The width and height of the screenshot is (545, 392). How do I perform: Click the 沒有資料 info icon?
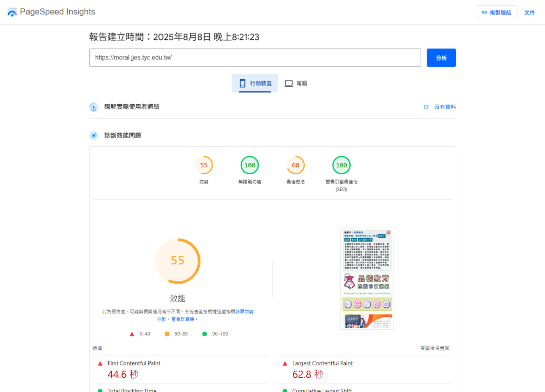(426, 107)
